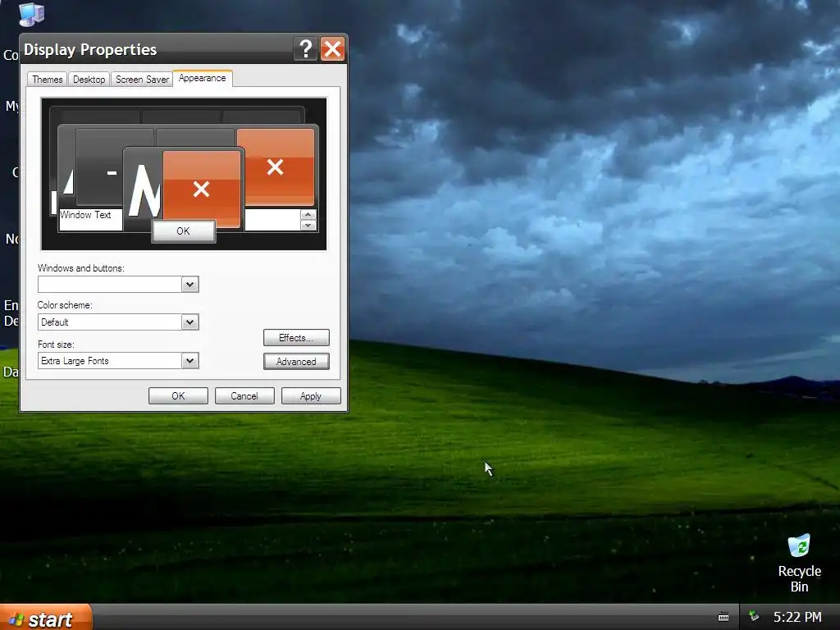Click the keyboard icon in taskbar

(724, 617)
